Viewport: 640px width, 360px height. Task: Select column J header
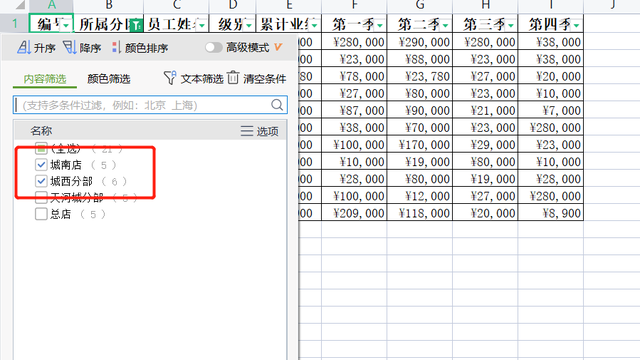click(x=612, y=6)
